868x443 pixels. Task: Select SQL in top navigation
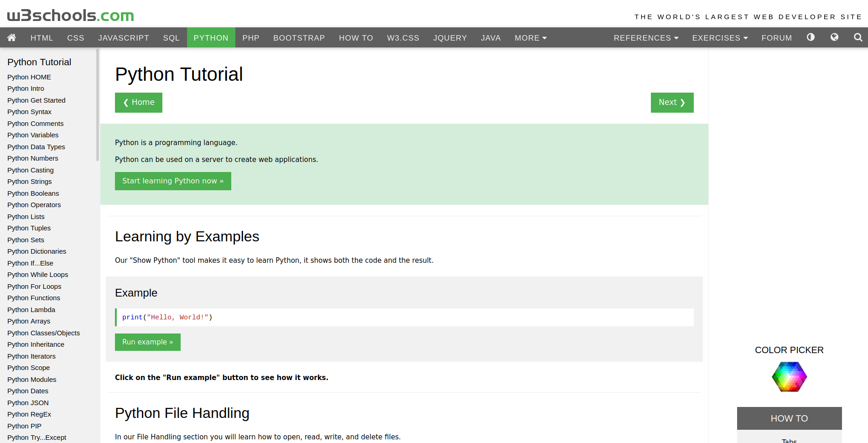[x=172, y=38]
